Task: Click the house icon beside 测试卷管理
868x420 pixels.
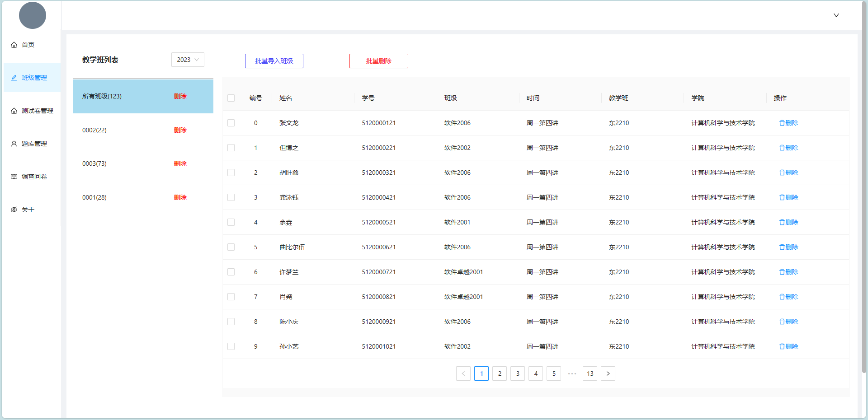Action: pyautogui.click(x=14, y=111)
